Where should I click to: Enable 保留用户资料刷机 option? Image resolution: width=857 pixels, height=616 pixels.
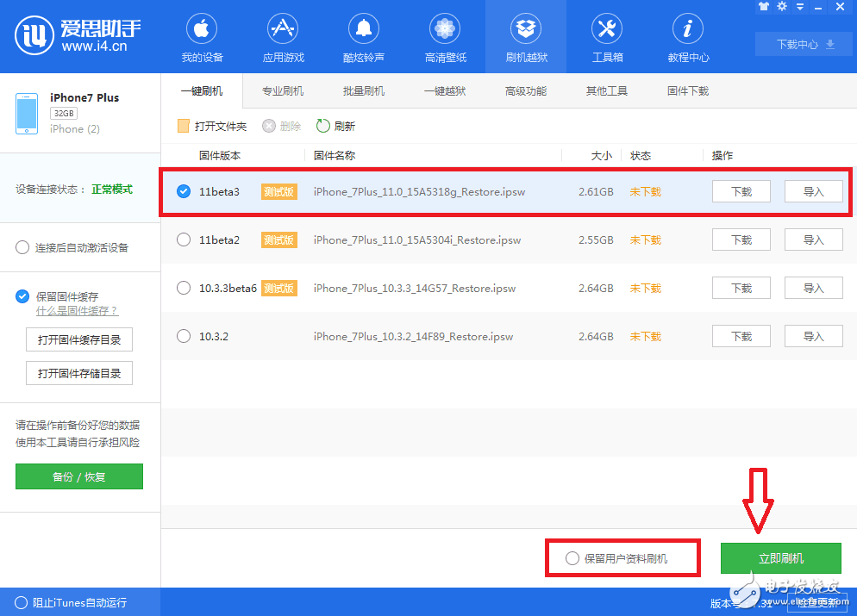pyautogui.click(x=572, y=558)
